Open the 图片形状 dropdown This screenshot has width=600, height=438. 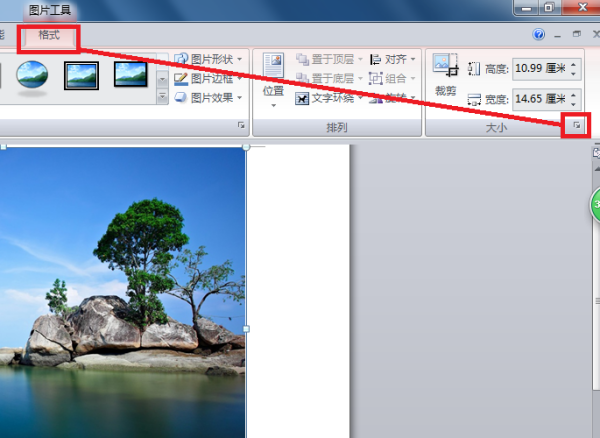click(x=207, y=59)
